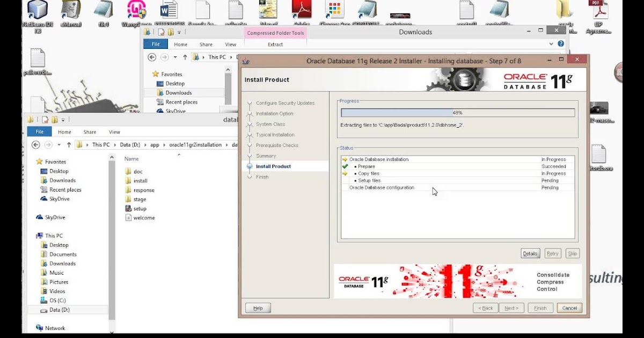Expand the ribbon in Downloads window
This screenshot has height=338, width=644.
552,44
